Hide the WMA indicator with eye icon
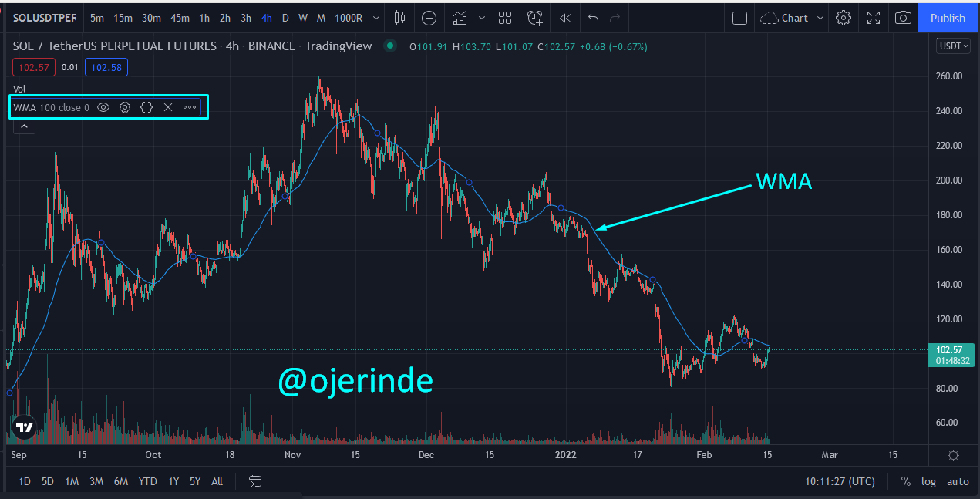The height and width of the screenshot is (499, 980). click(x=103, y=107)
